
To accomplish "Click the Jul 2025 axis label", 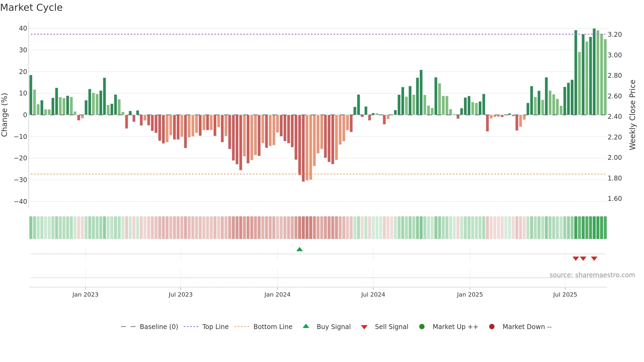I will pyautogui.click(x=565, y=295).
